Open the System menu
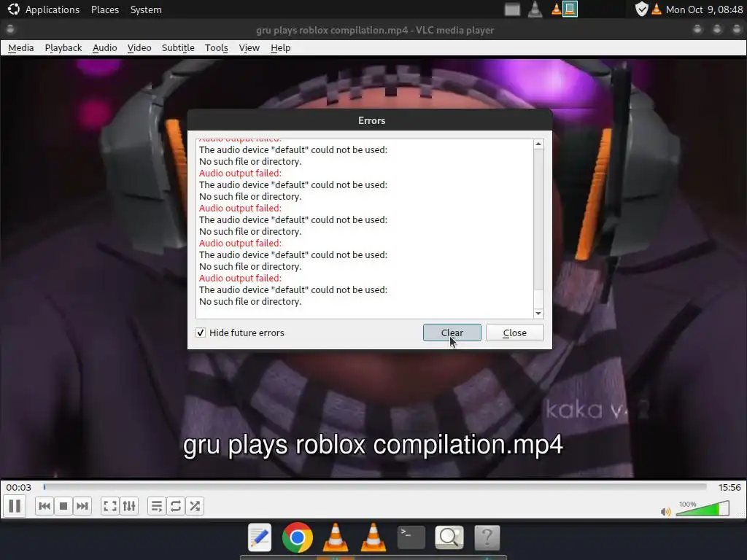747x560 pixels. [x=146, y=9]
